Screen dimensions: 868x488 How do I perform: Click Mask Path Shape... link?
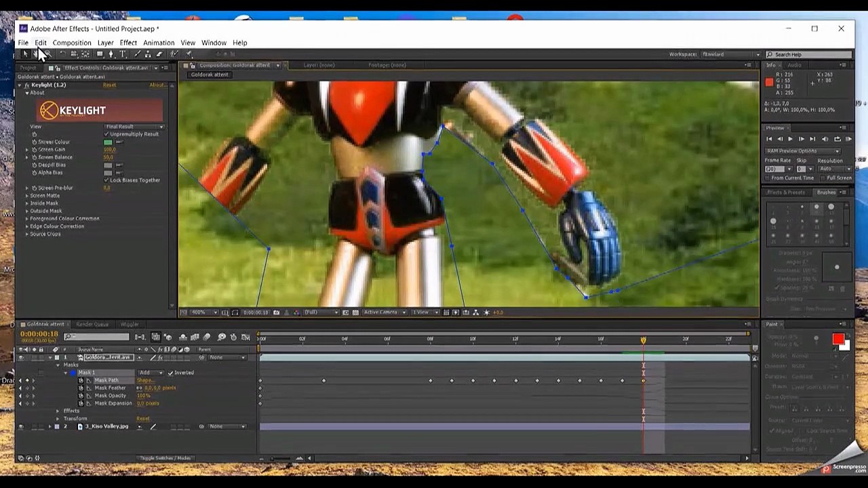click(x=146, y=380)
